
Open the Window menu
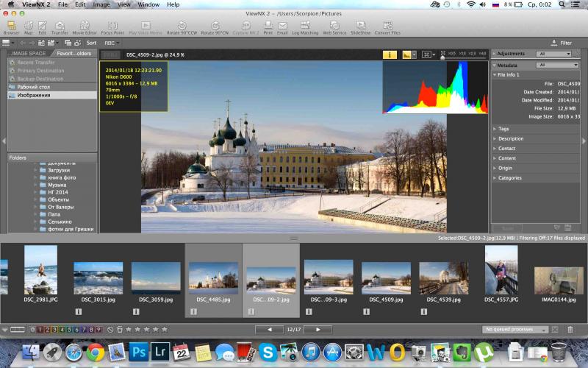(148, 4)
